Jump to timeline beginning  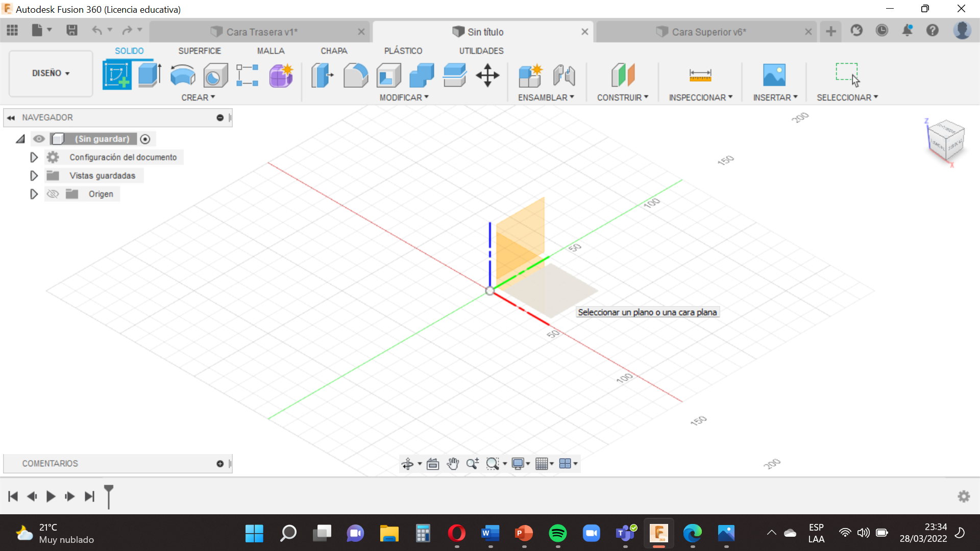tap(13, 496)
